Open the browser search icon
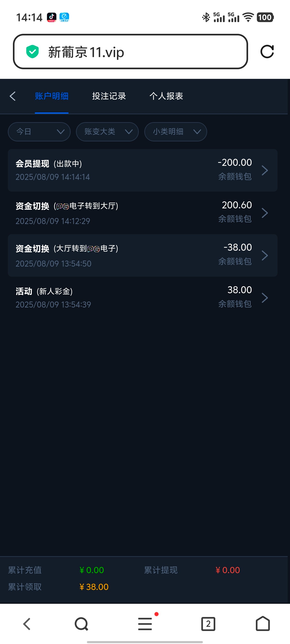This screenshot has width=290, height=644. 81,624
